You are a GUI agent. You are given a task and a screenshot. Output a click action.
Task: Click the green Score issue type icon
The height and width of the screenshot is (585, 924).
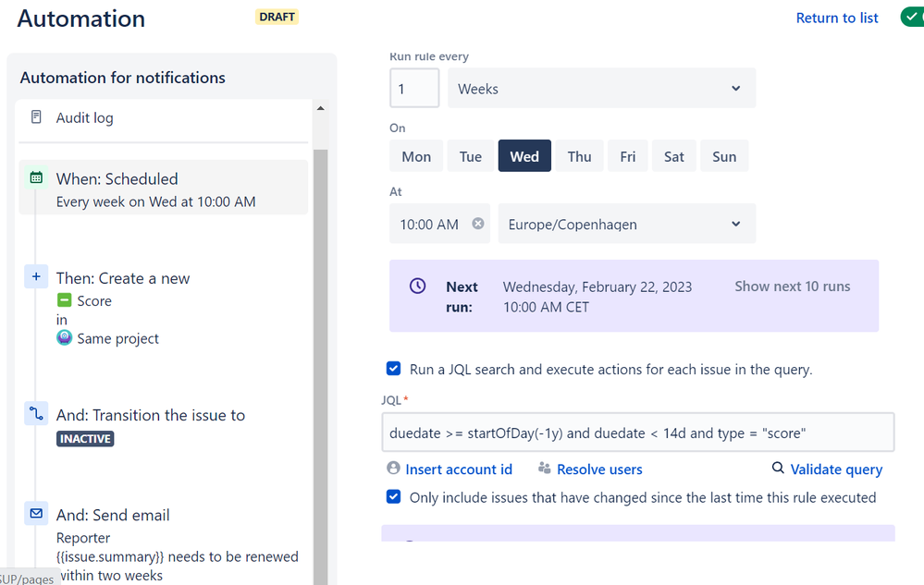64,300
